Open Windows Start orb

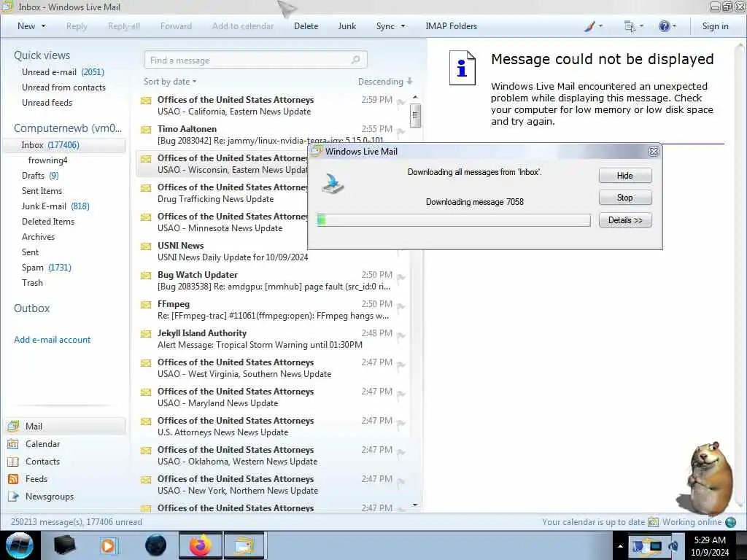pyautogui.click(x=20, y=545)
